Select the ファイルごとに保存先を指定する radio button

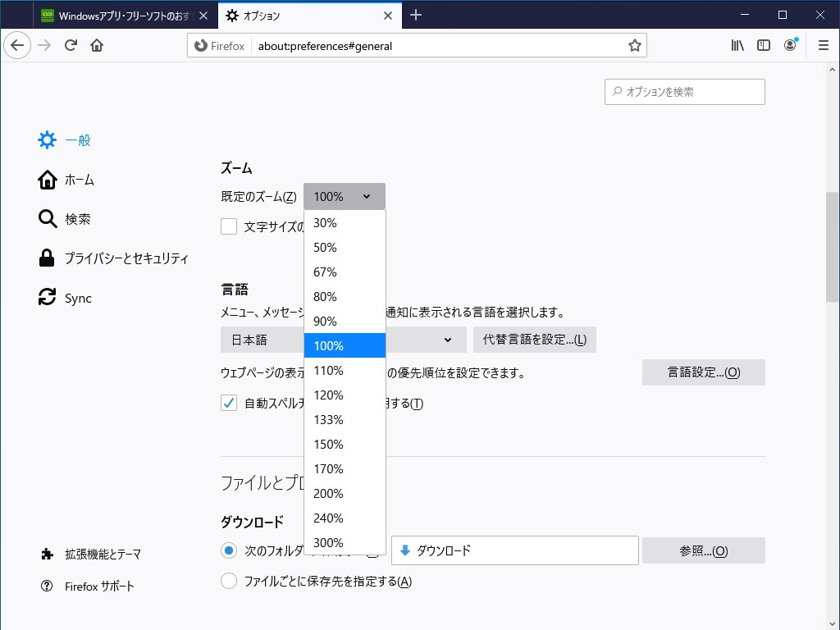tap(229, 581)
